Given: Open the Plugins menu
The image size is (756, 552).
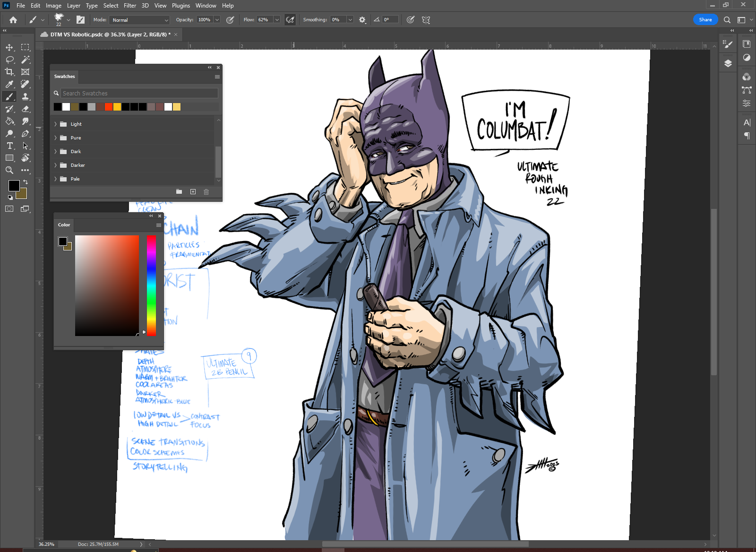Looking at the screenshot, I should (x=181, y=6).
